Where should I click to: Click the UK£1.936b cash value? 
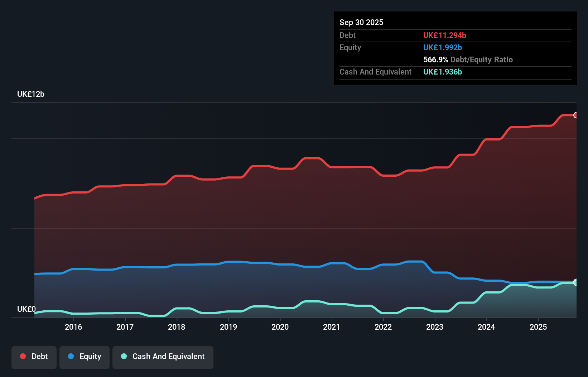[443, 72]
